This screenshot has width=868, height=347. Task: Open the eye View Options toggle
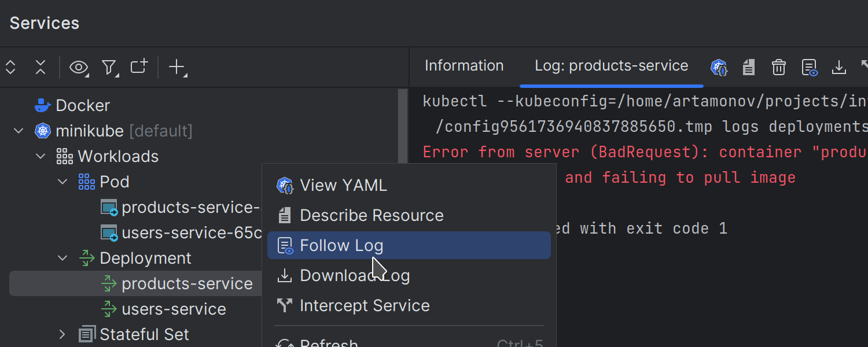[x=78, y=68]
